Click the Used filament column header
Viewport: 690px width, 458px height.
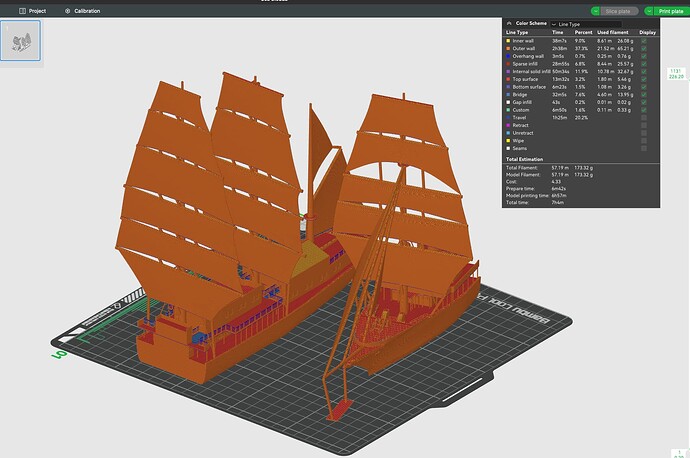click(x=613, y=33)
